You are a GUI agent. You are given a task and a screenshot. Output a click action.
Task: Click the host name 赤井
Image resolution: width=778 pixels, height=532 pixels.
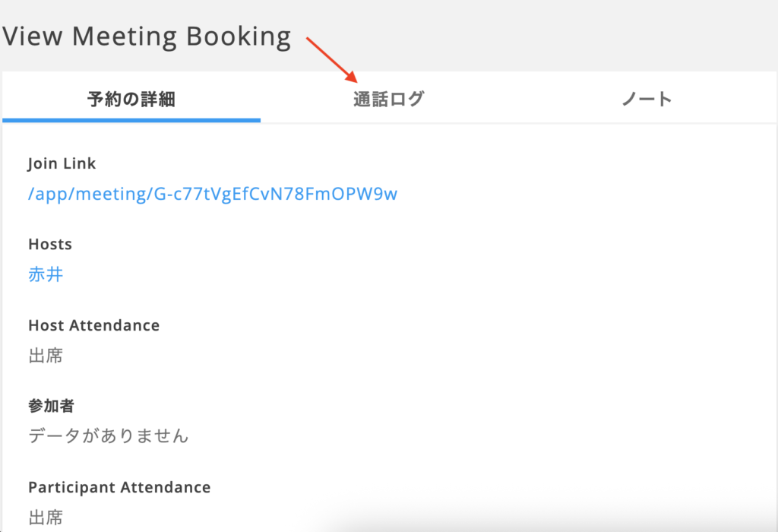click(46, 274)
